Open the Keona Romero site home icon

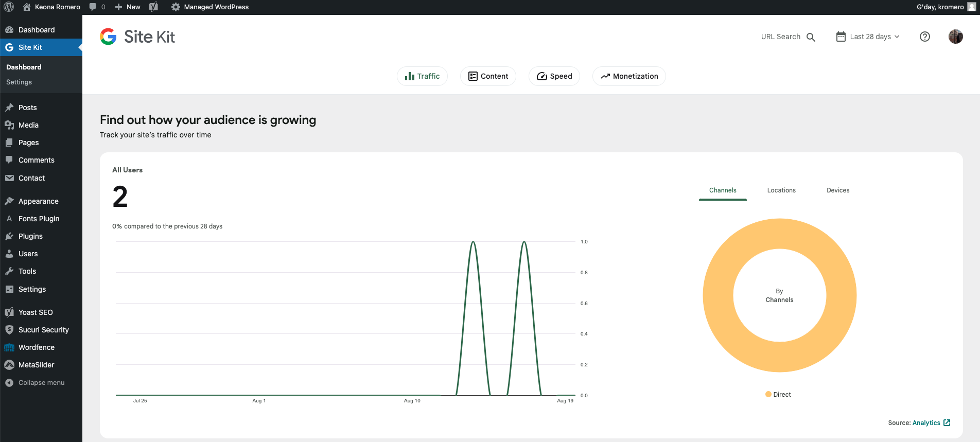[27, 7]
